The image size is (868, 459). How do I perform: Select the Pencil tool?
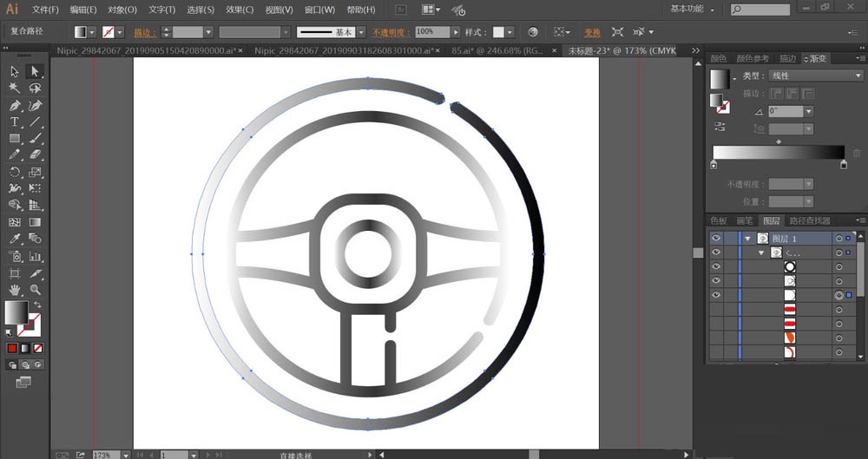pyautogui.click(x=15, y=155)
